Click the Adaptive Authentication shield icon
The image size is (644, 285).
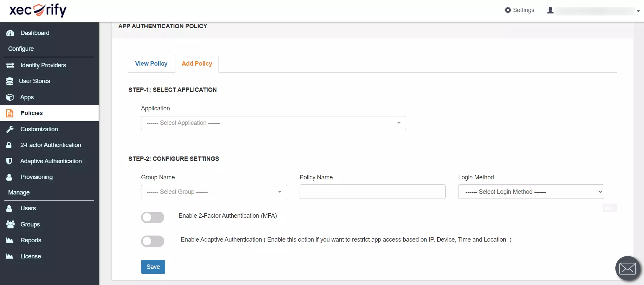pyautogui.click(x=9, y=161)
